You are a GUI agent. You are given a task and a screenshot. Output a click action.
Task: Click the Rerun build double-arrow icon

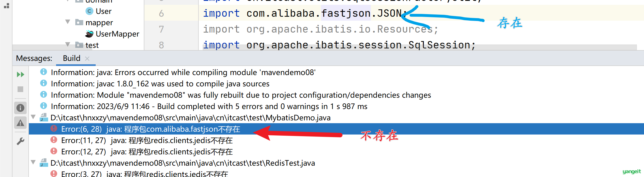click(20, 74)
